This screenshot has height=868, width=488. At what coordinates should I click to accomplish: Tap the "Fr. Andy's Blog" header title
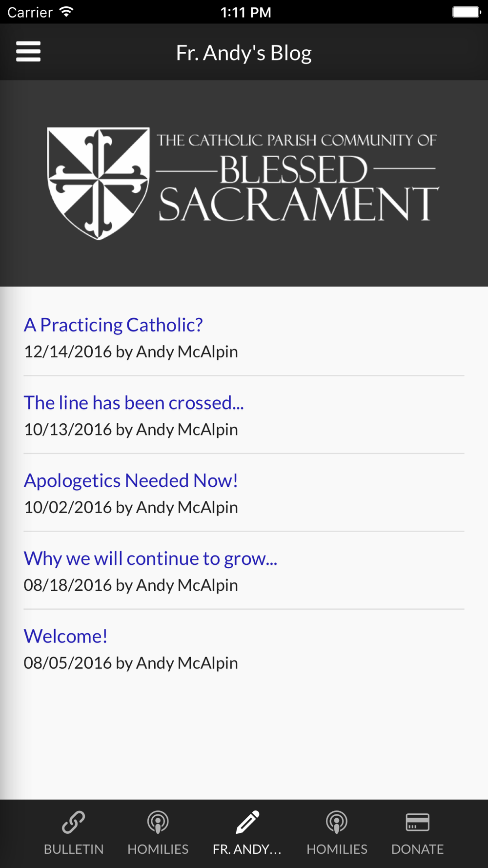click(x=244, y=53)
